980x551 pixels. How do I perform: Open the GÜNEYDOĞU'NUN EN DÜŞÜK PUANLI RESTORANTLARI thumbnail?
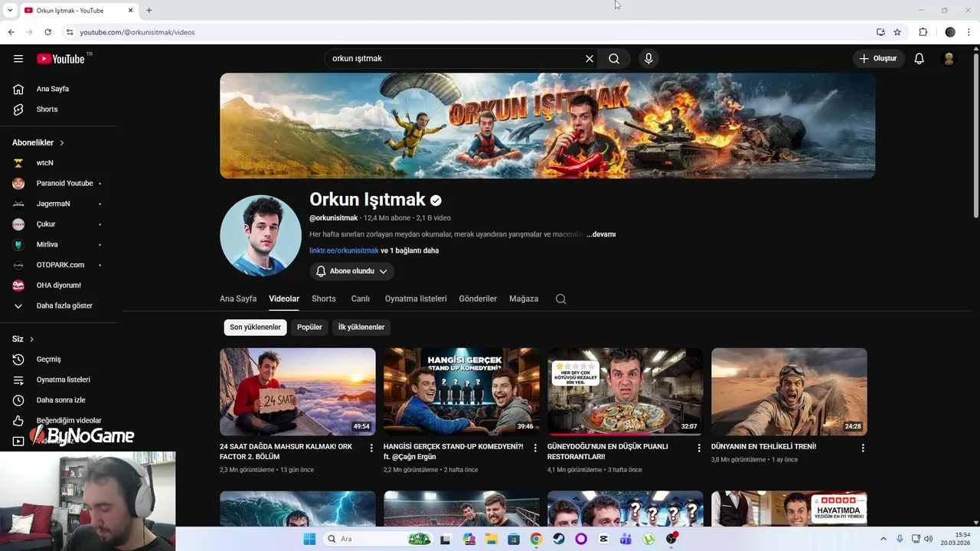coord(626,392)
